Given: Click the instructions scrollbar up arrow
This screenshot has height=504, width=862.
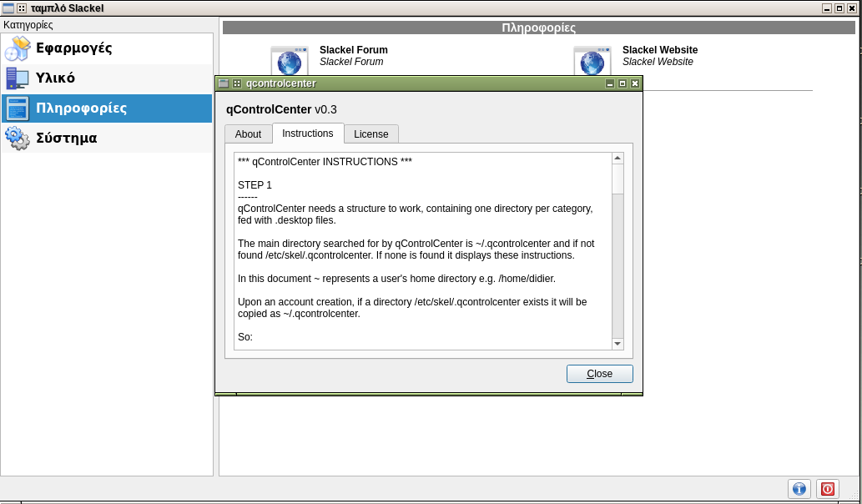Looking at the screenshot, I should coord(618,159).
